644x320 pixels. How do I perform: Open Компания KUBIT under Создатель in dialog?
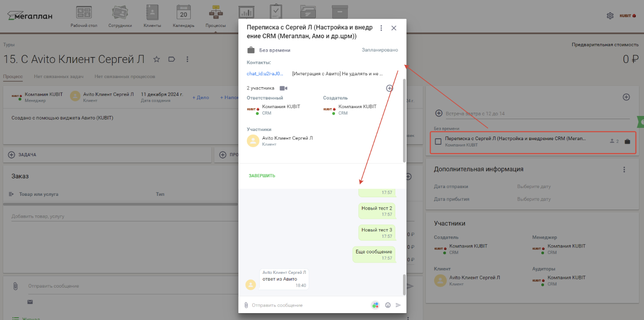pos(357,107)
